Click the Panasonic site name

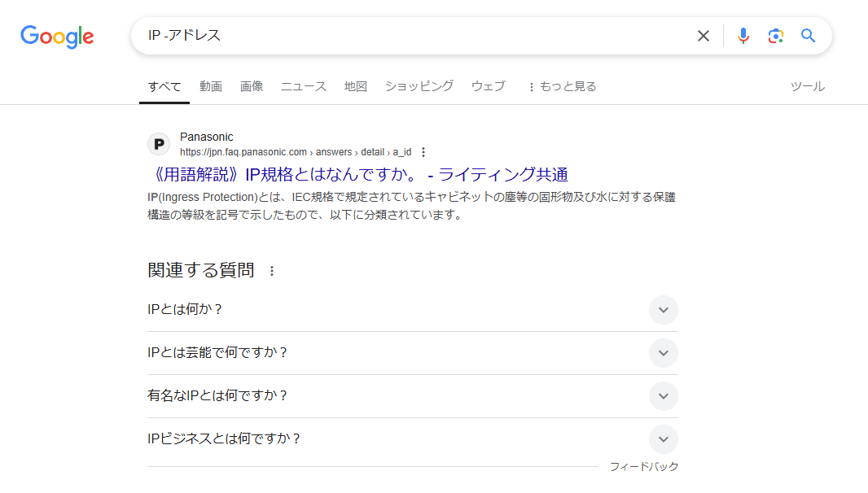(x=207, y=137)
